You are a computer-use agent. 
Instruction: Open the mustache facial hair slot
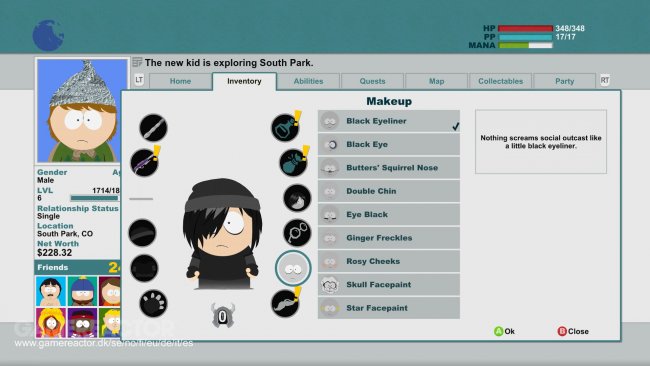(x=285, y=303)
